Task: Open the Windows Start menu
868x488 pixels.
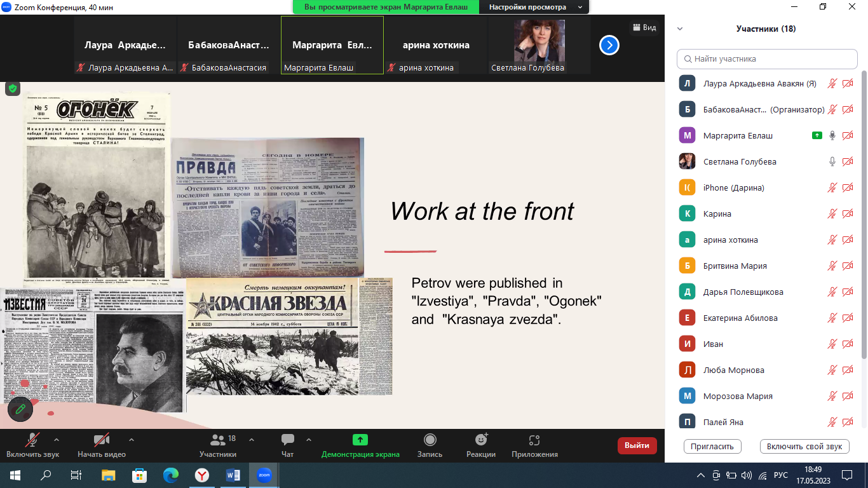Action: tap(15, 475)
